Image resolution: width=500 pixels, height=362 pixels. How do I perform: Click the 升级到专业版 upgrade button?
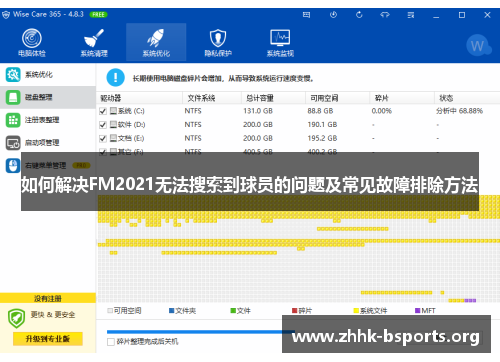(x=48, y=339)
